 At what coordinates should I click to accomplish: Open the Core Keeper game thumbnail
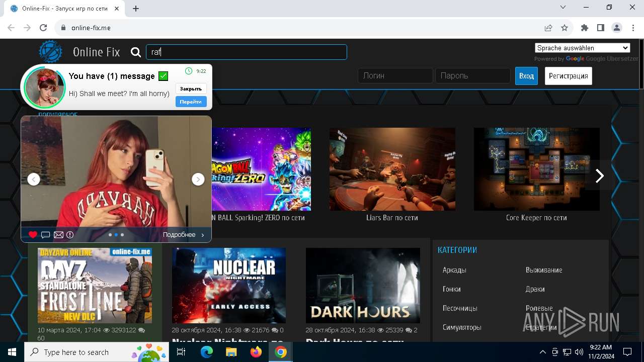537,169
